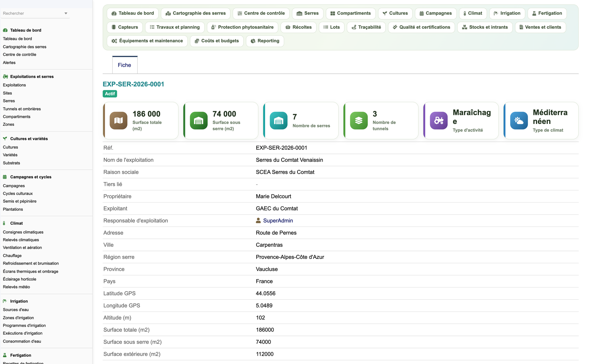This screenshot has width=589, height=364.
Task: Open Sites in sidebar
Action: 7,93
